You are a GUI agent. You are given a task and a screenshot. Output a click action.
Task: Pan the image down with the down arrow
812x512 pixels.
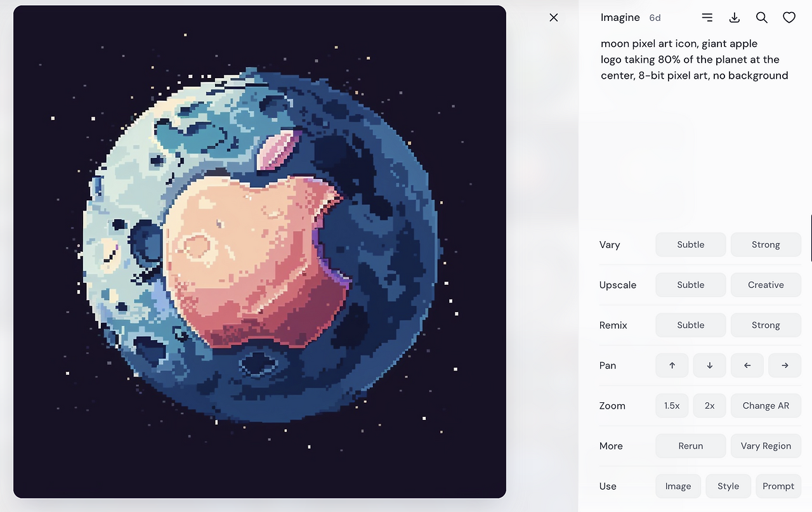(710, 365)
